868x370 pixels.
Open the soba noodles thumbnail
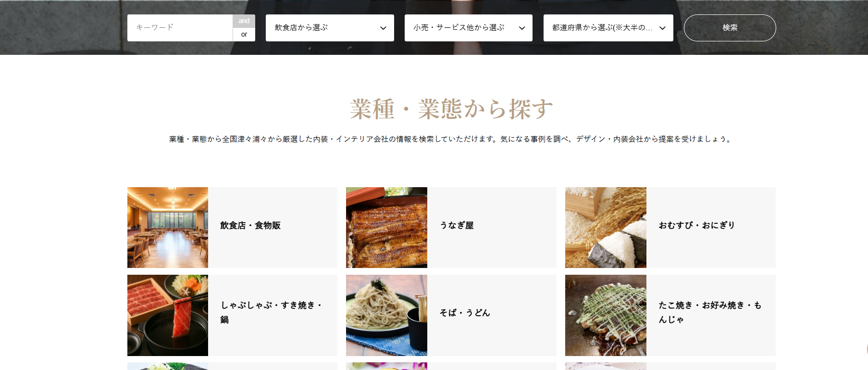click(386, 315)
